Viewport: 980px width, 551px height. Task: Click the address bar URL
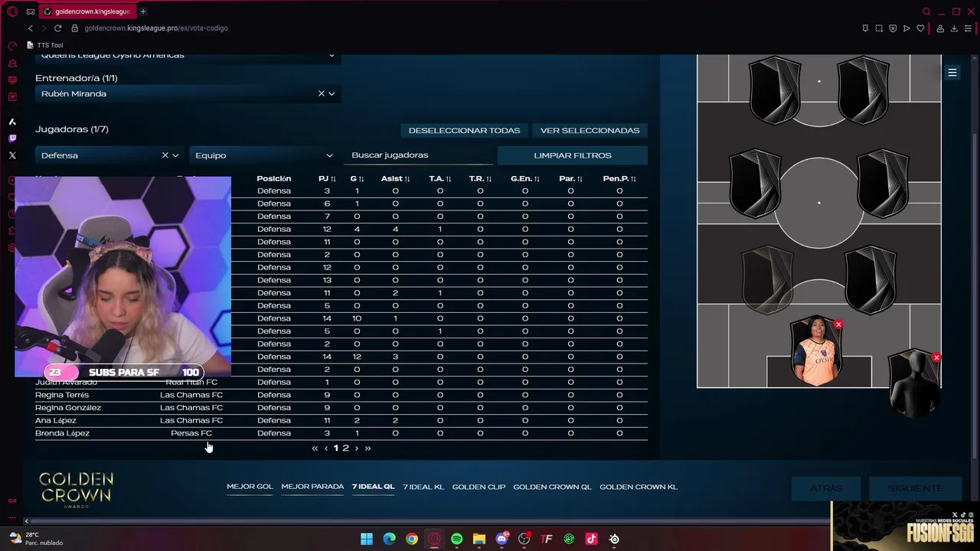(156, 28)
